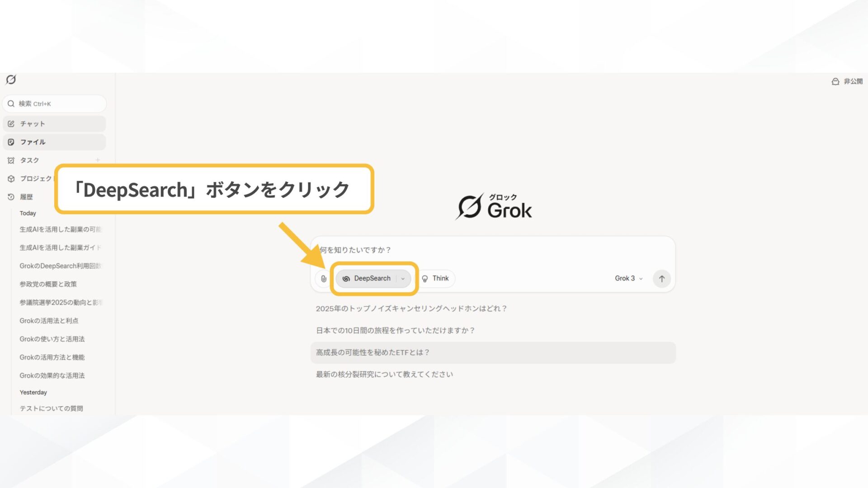The height and width of the screenshot is (488, 868).
Task: Activate Think mode
Action: pos(436,278)
